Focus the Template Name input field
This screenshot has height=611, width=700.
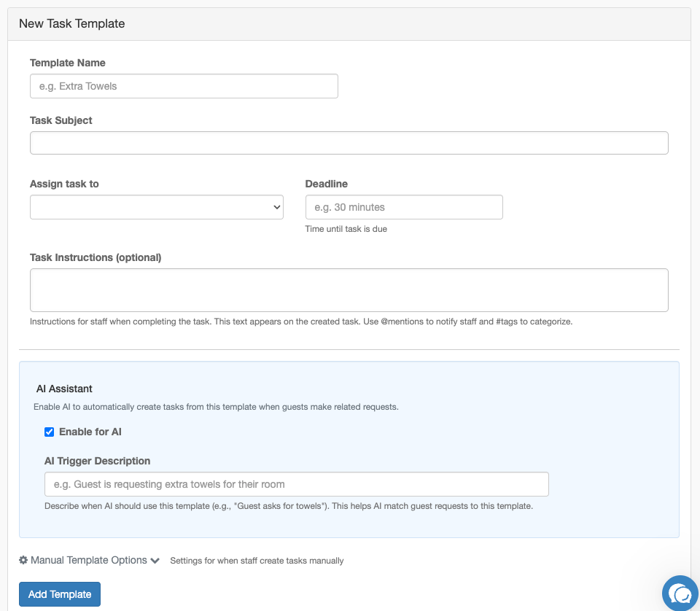184,86
